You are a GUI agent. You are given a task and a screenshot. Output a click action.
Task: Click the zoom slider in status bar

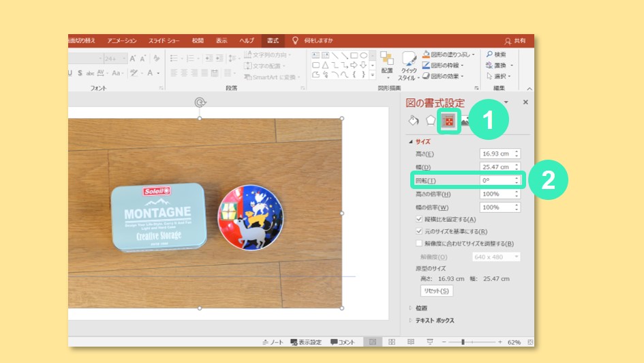point(463,342)
